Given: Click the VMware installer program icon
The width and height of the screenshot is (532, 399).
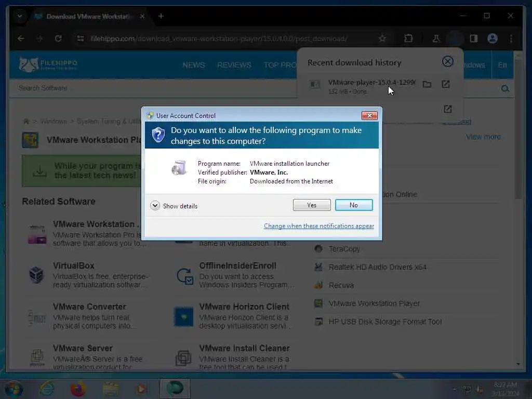Looking at the screenshot, I should point(179,168).
